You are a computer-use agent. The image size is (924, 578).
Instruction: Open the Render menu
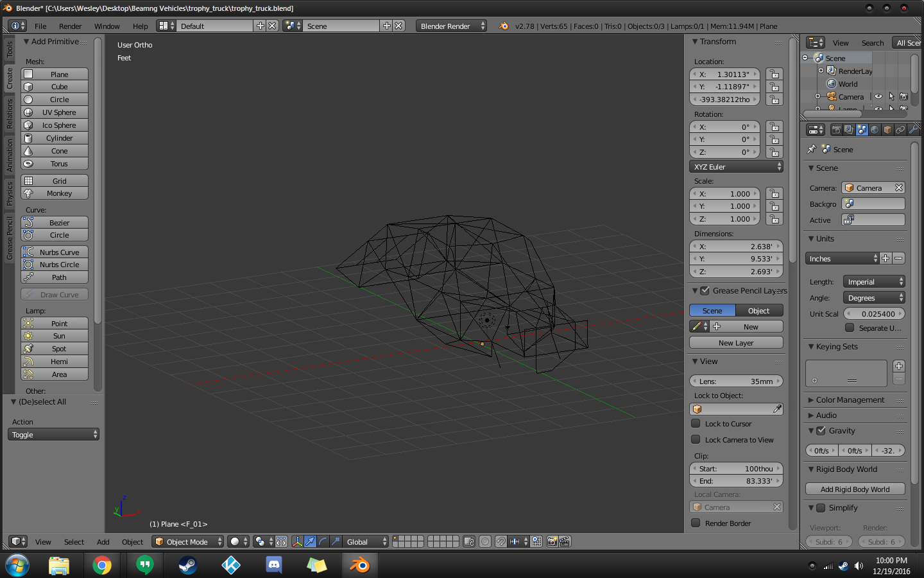[x=70, y=26]
